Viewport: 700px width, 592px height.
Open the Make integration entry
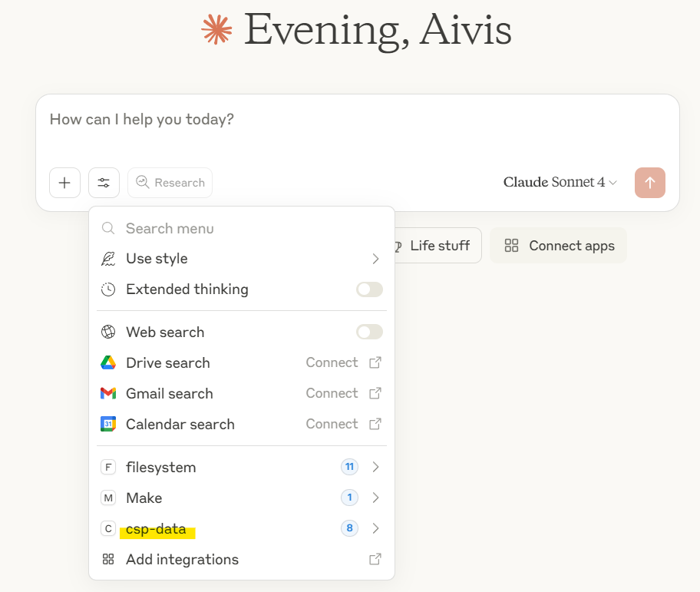242,498
